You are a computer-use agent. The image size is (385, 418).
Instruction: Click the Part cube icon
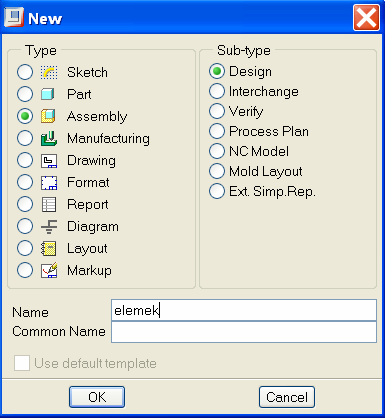coord(48,94)
